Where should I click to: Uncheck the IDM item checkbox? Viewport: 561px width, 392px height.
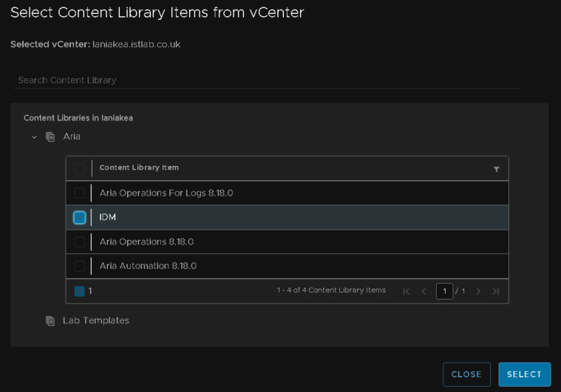(x=79, y=217)
